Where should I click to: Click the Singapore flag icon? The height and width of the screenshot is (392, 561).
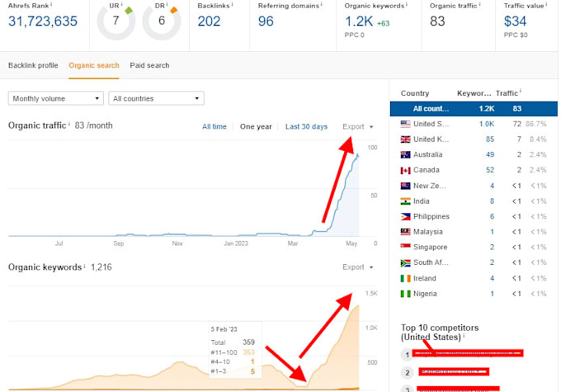(405, 247)
